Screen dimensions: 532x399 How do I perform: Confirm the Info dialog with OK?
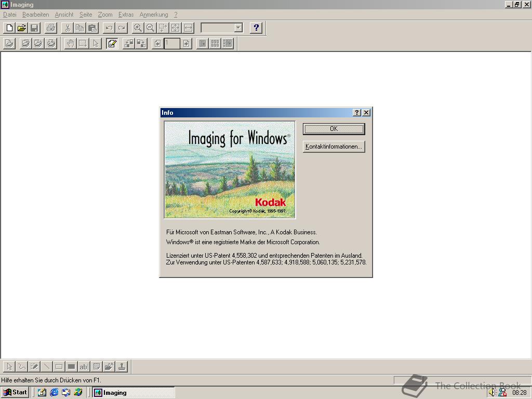click(334, 129)
